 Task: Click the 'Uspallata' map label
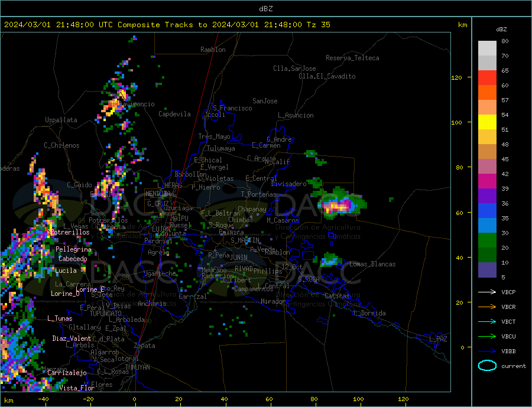[61, 120]
